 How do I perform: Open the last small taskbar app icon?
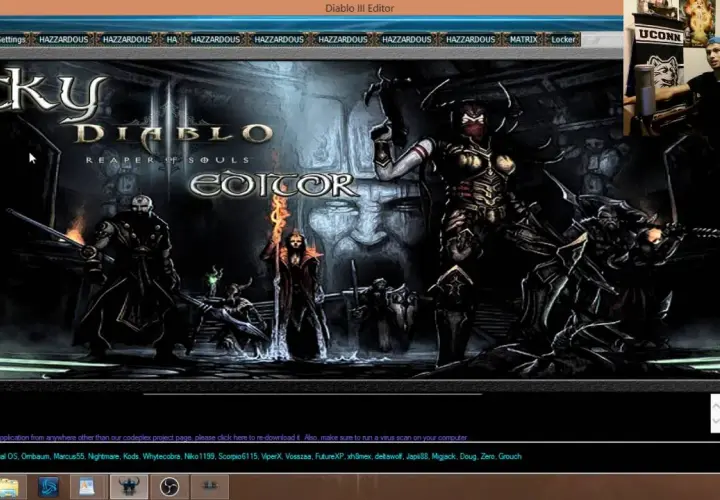tap(209, 487)
